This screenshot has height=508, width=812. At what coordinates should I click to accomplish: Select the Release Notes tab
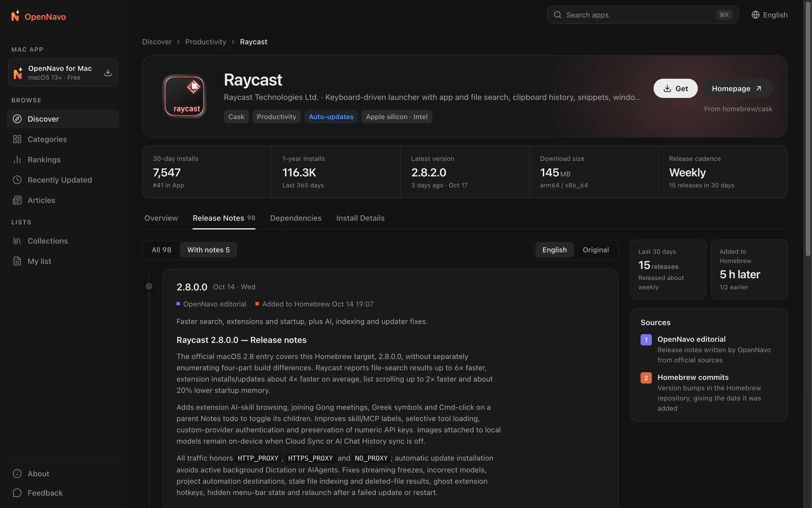224,218
